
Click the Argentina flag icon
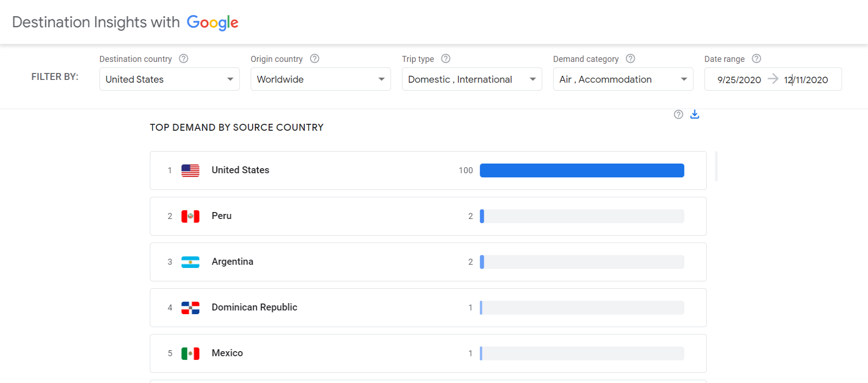tap(190, 262)
